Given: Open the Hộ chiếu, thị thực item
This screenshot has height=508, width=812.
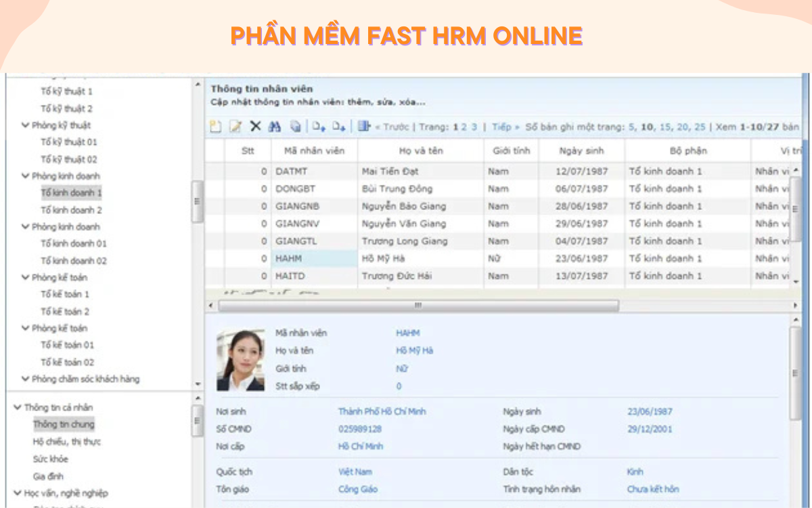Looking at the screenshot, I should tap(66, 442).
